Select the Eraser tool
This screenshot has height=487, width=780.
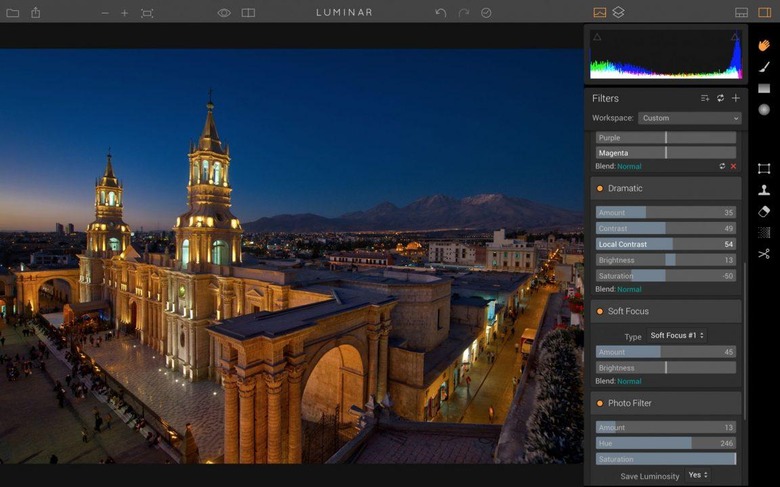tap(764, 211)
